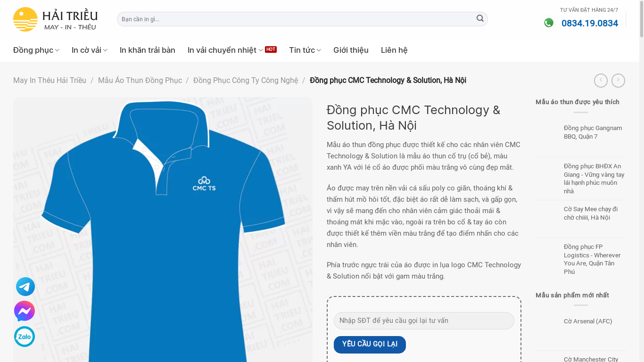Open In vải chuyển nhiệt menu item
644x362 pixels.
pos(222,50)
